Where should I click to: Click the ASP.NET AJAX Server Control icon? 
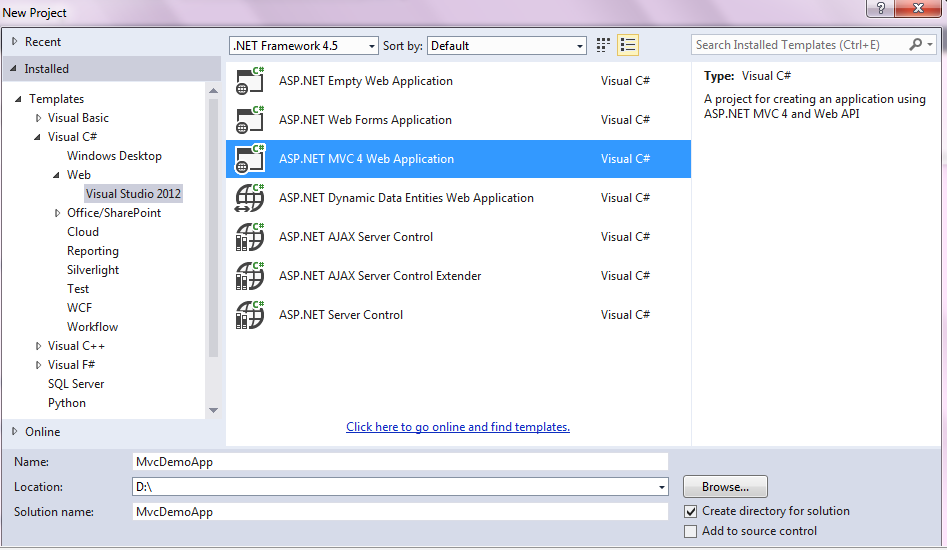click(250, 237)
